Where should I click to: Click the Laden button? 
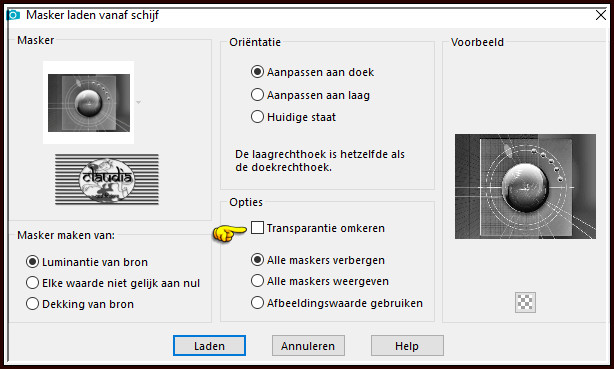click(209, 345)
